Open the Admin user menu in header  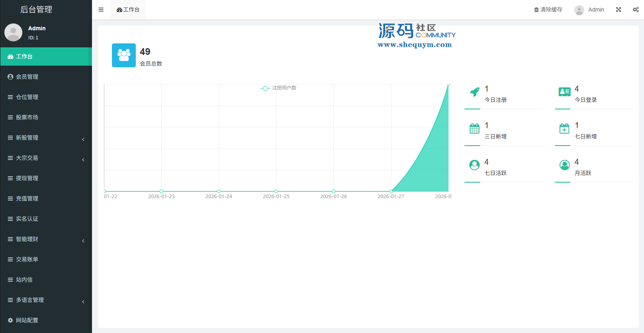[589, 10]
